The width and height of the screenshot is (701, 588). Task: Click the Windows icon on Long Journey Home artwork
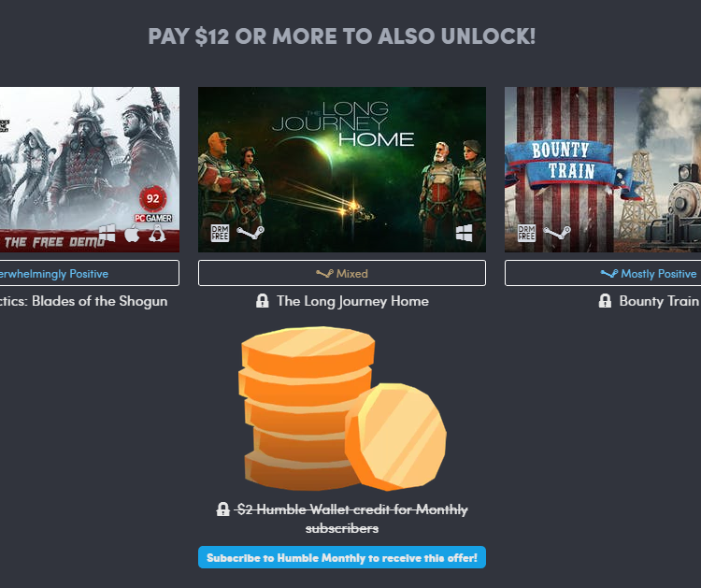coord(464,233)
